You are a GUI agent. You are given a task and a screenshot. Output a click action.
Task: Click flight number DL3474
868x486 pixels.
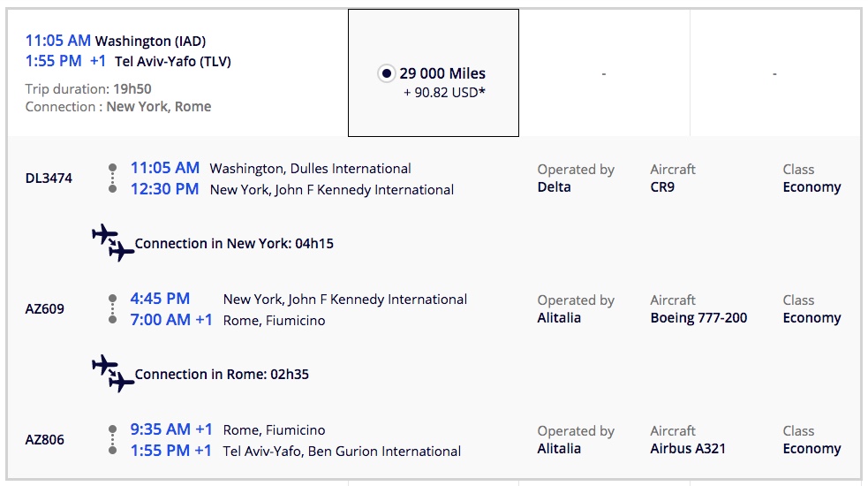[49, 178]
